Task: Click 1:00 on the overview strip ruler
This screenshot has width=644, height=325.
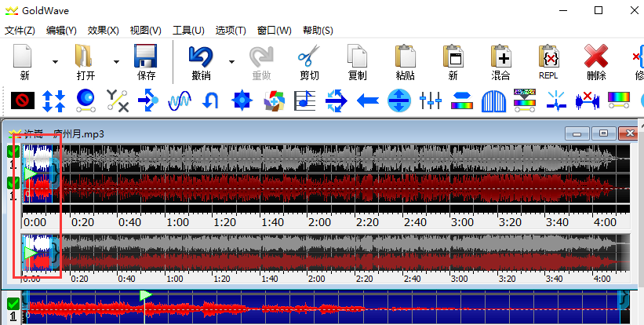Action: tap(174, 279)
